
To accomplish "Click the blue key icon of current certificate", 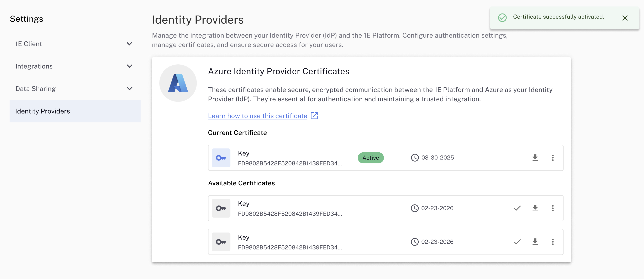I will pos(221,158).
